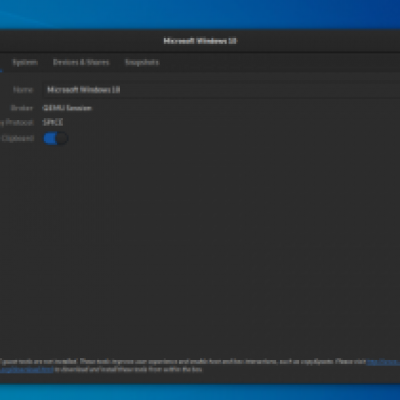Go to the Snapshots tab
Viewport: 400px width, 400px height.
coord(142,62)
